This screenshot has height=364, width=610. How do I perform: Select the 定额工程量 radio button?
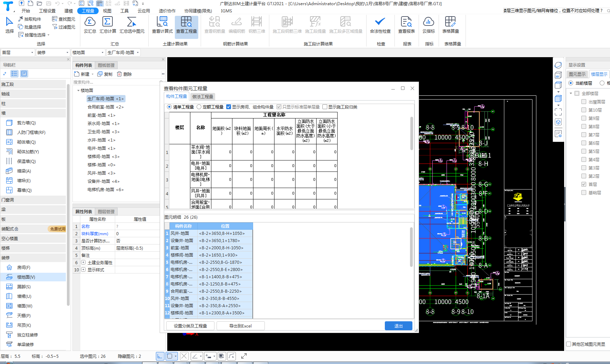199,107
